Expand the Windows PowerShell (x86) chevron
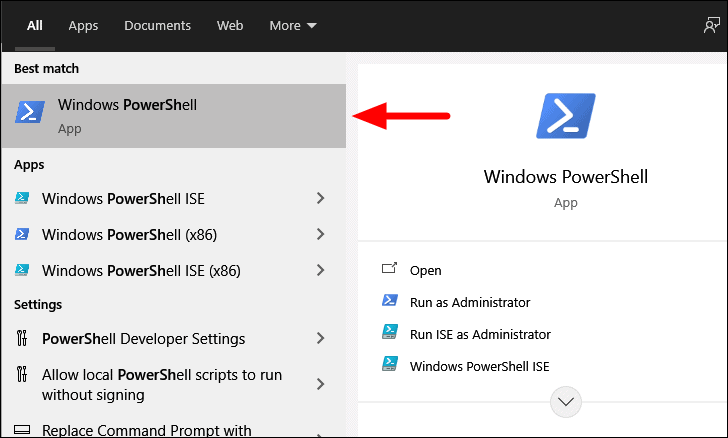Screen dimensions: 728x438 pyautogui.click(x=320, y=234)
